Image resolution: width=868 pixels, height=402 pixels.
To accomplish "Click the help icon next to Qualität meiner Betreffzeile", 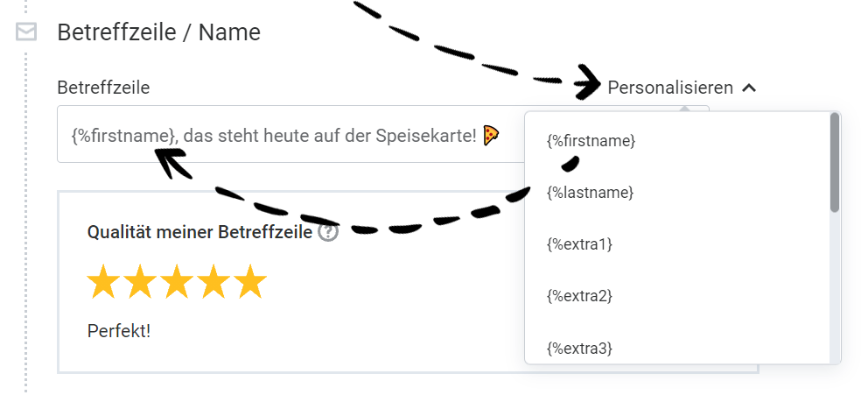I will 328,233.
